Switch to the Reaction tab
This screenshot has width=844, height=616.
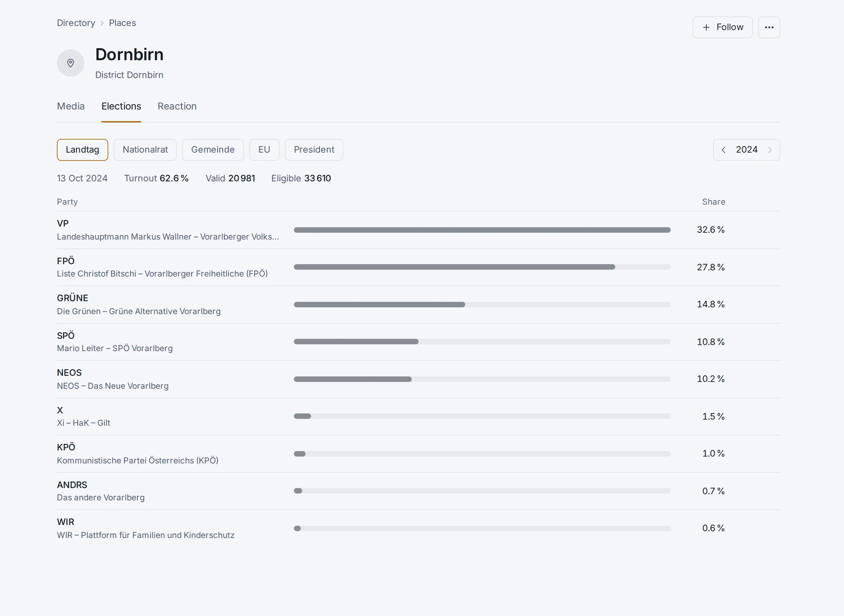pyautogui.click(x=177, y=106)
